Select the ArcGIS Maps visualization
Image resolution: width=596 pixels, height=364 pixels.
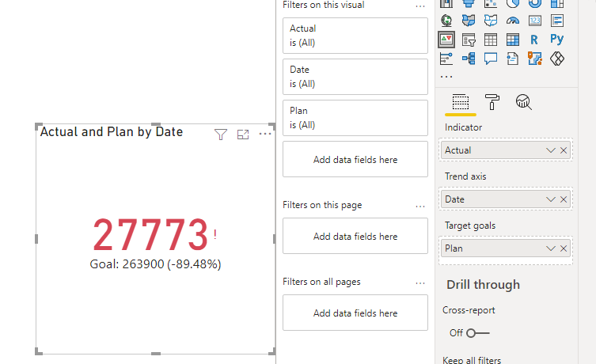coord(534,59)
